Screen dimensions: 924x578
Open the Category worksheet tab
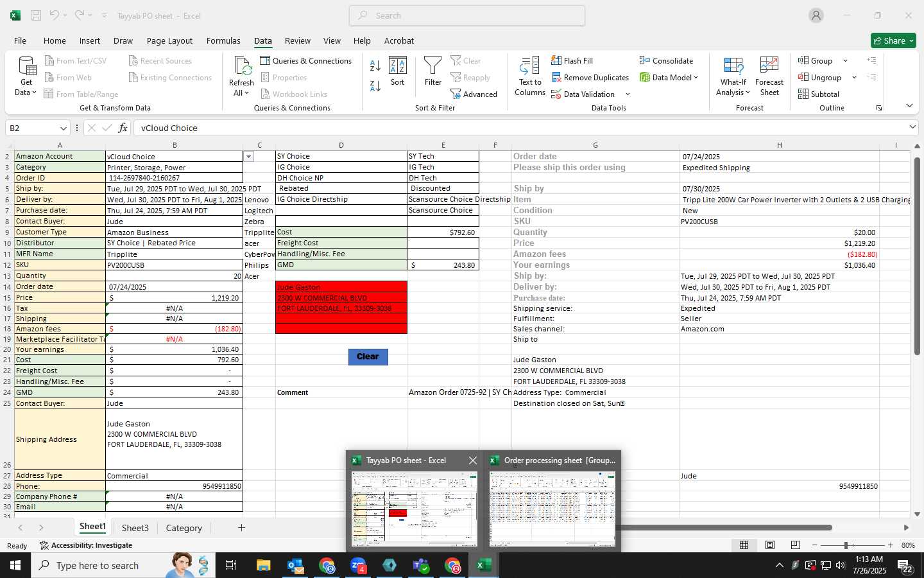(x=184, y=528)
